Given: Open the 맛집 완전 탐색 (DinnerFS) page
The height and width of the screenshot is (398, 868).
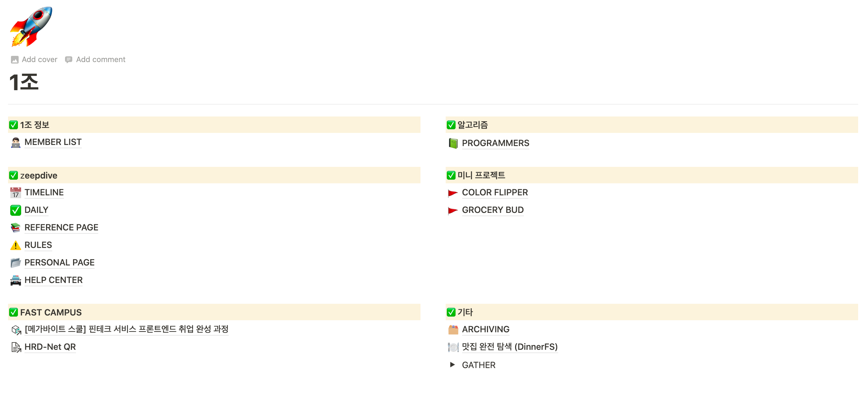Looking at the screenshot, I should point(510,347).
